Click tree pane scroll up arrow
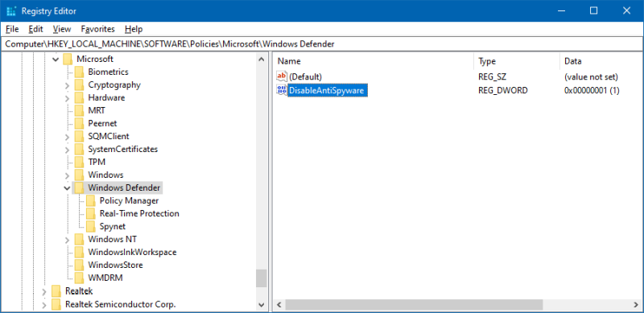Image resolution: width=644 pixels, height=313 pixels. pos(261,60)
